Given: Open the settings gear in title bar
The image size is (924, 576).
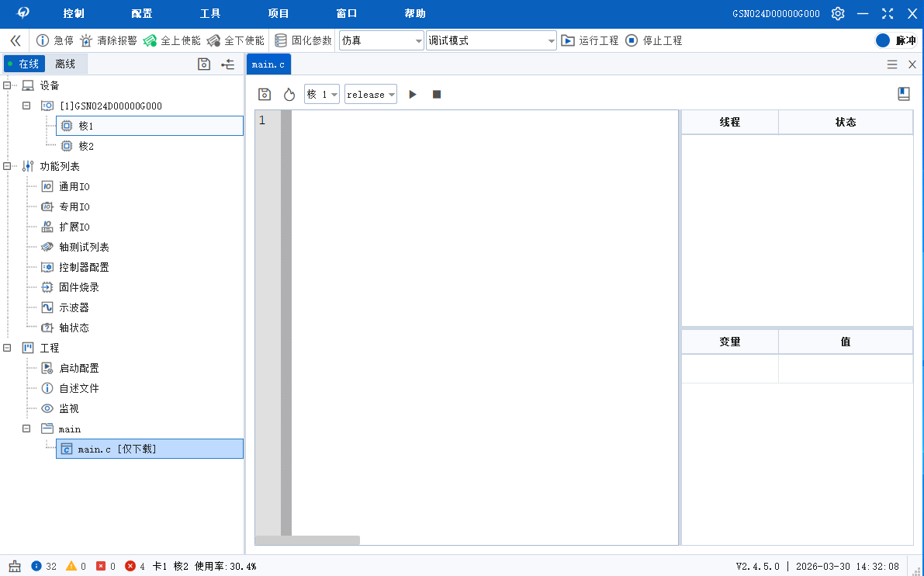Looking at the screenshot, I should coord(838,13).
